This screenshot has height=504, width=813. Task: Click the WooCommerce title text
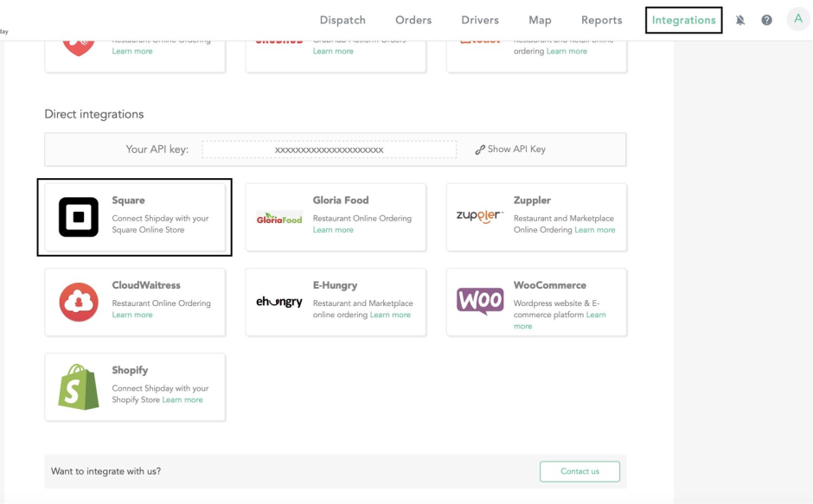(549, 285)
